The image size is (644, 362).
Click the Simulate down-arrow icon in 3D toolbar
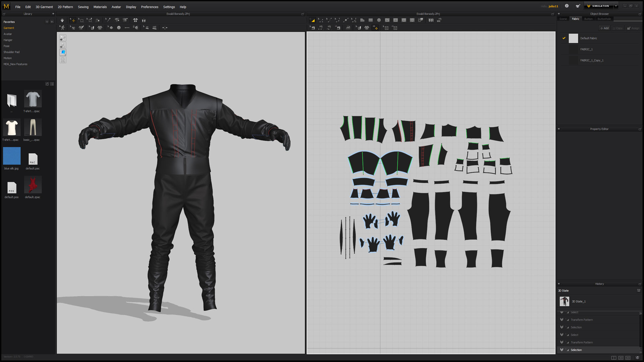62,20
